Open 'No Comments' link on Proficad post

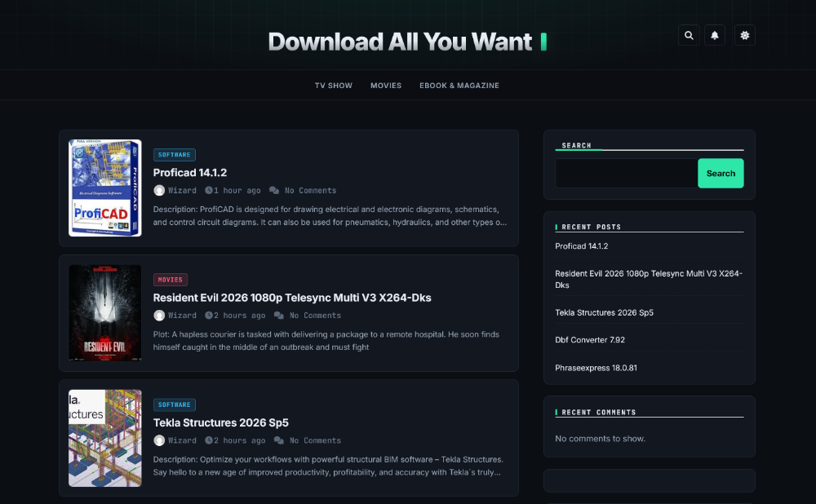[x=311, y=190]
